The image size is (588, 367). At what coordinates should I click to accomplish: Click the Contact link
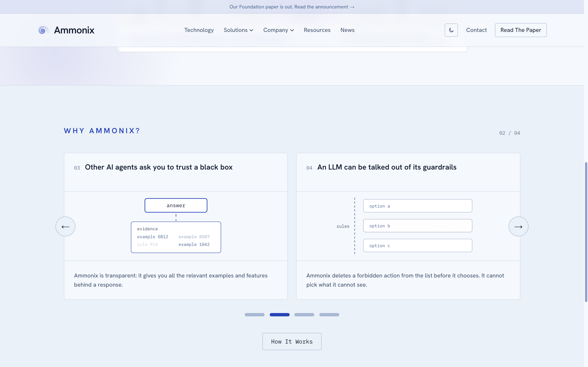click(476, 30)
